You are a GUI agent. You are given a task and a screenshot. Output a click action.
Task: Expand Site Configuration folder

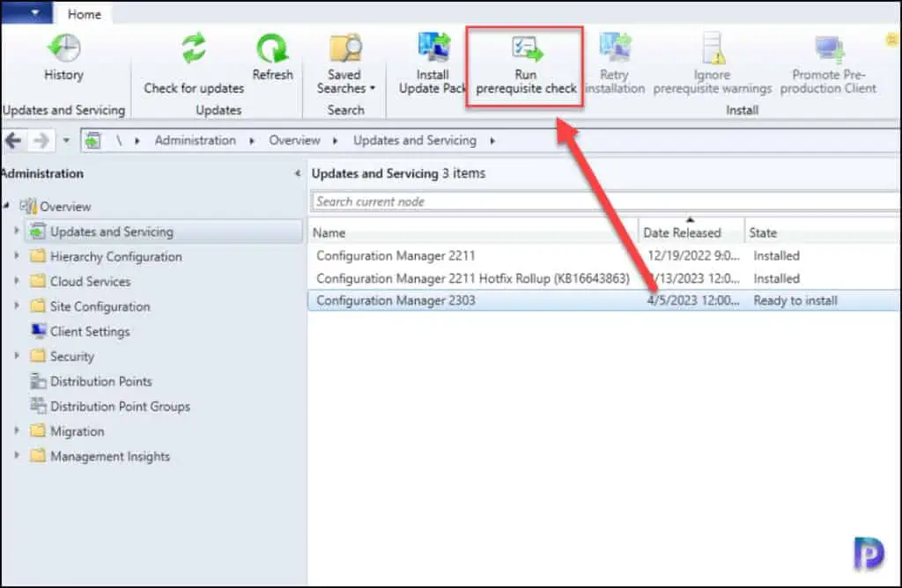coord(16,305)
